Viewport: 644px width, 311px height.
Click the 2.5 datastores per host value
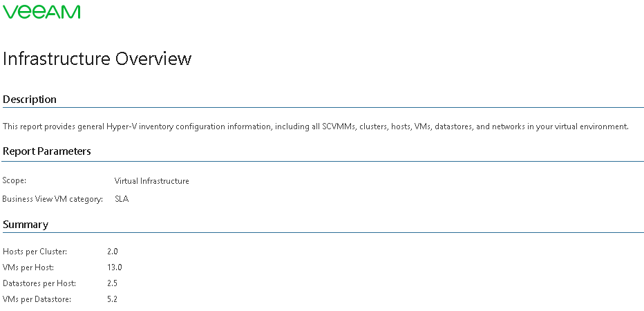click(x=113, y=283)
